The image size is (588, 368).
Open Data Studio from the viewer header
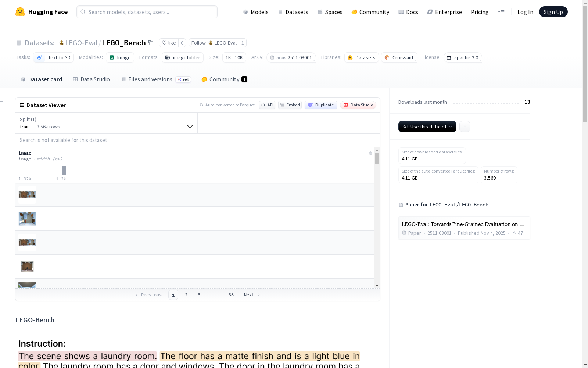[358, 105]
